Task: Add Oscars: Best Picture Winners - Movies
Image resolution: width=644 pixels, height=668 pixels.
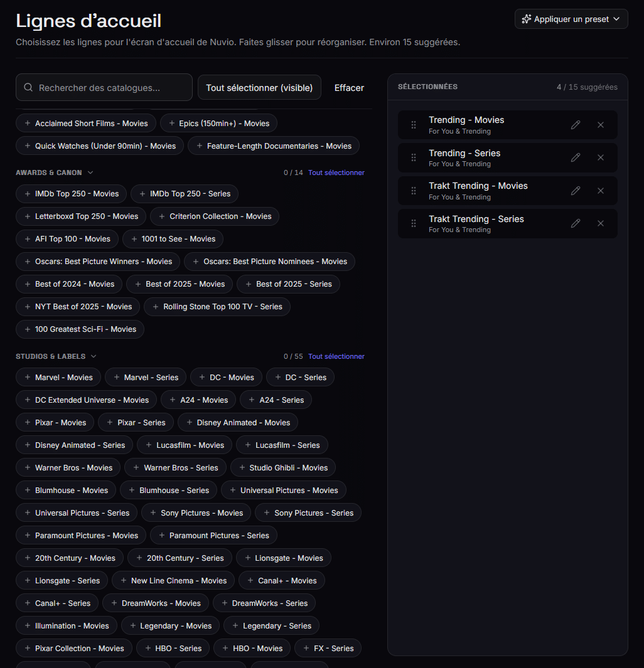Action: click(98, 262)
